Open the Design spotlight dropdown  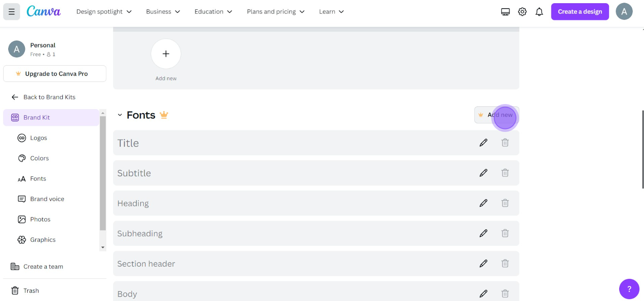point(104,12)
